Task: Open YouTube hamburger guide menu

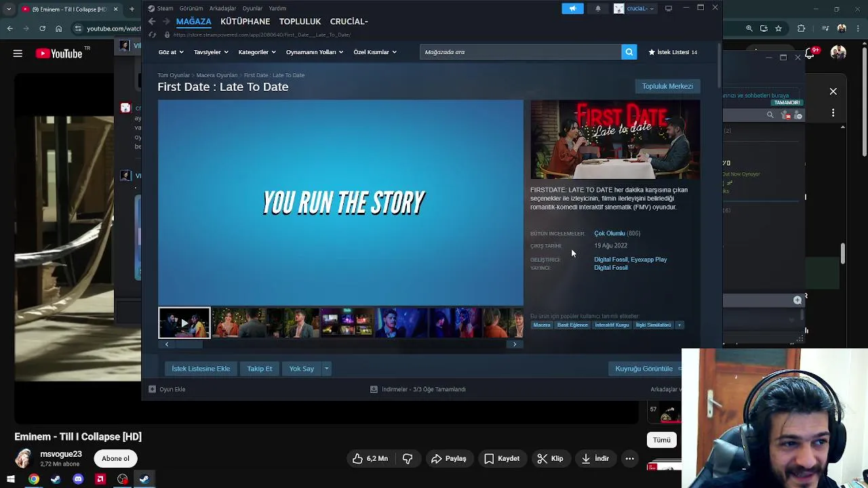Action: pos(18,54)
